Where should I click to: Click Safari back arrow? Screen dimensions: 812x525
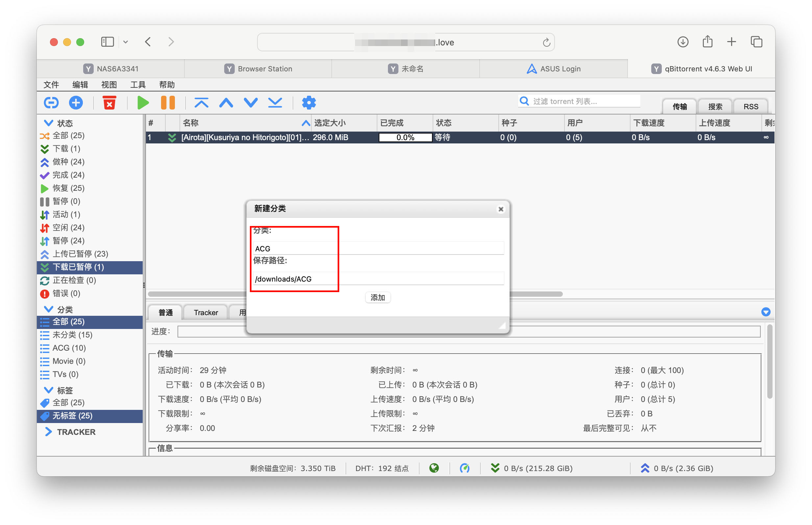[148, 42]
